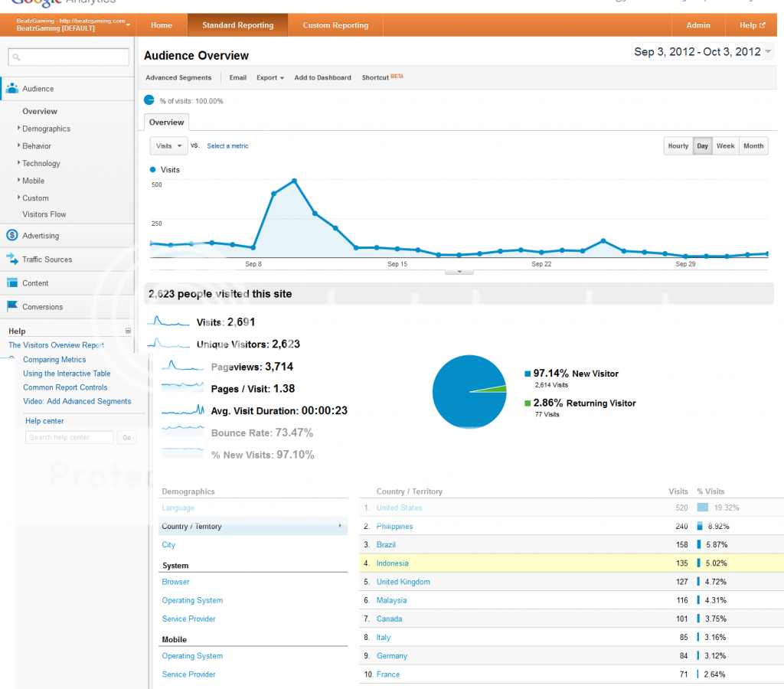
Task: Open the Custom Reporting tab
Action: tap(335, 25)
